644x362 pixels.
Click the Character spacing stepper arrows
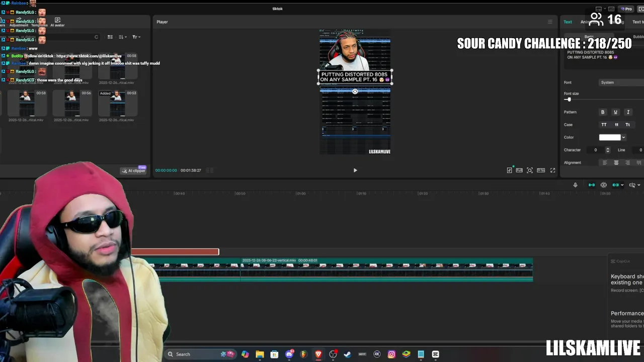coord(608,150)
